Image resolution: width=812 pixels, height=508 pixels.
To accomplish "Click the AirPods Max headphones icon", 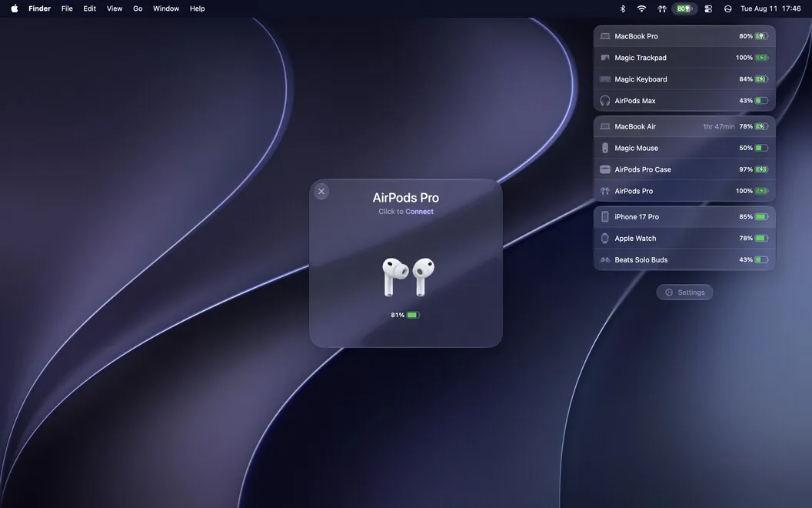I will [605, 101].
